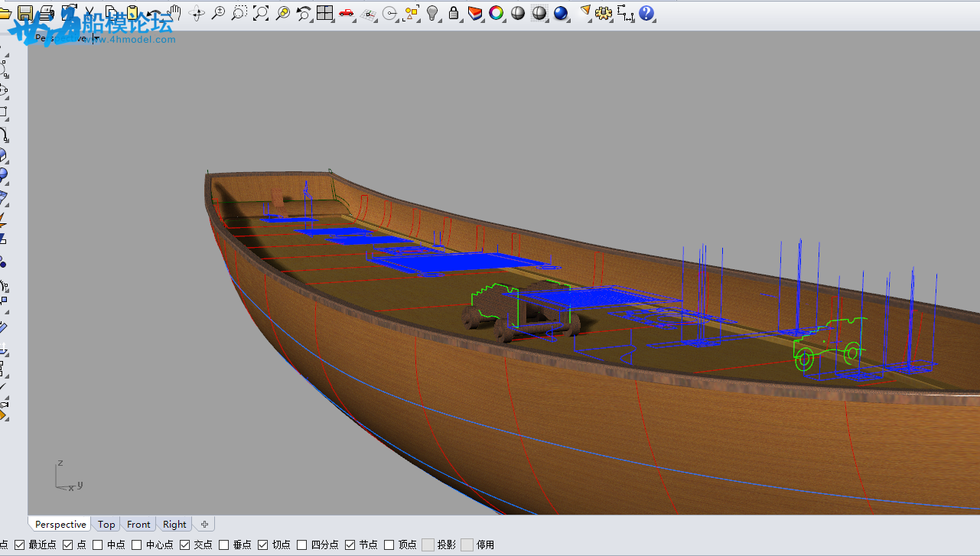This screenshot has width=980, height=556.
Task: Click the orange cone icon in toolbar
Action: click(585, 12)
